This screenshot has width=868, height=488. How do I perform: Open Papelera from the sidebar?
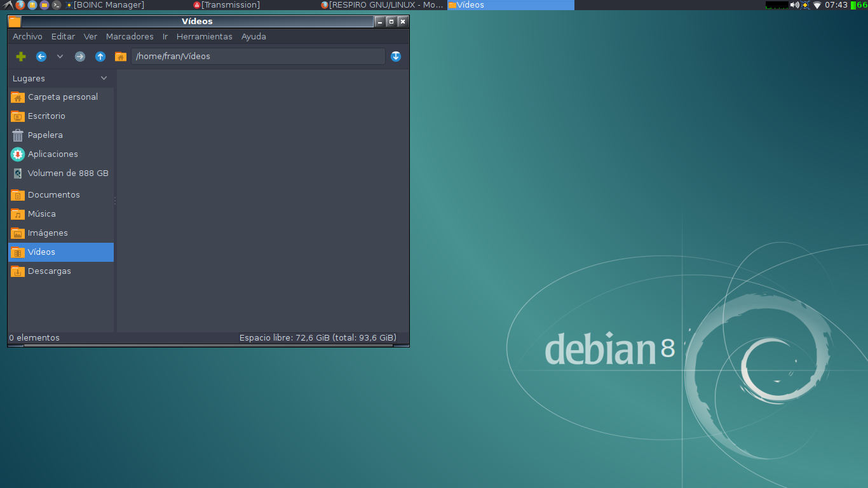(45, 135)
